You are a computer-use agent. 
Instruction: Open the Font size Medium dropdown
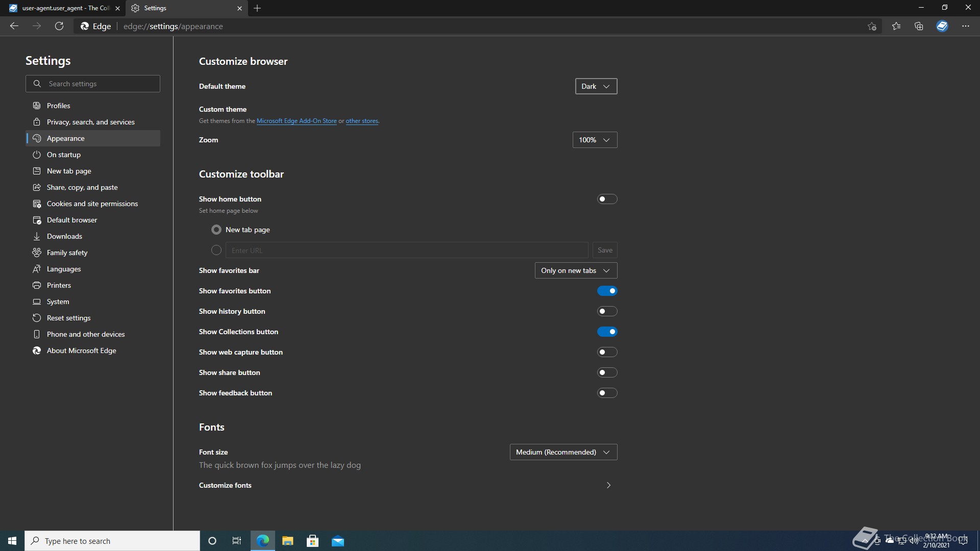click(x=563, y=452)
